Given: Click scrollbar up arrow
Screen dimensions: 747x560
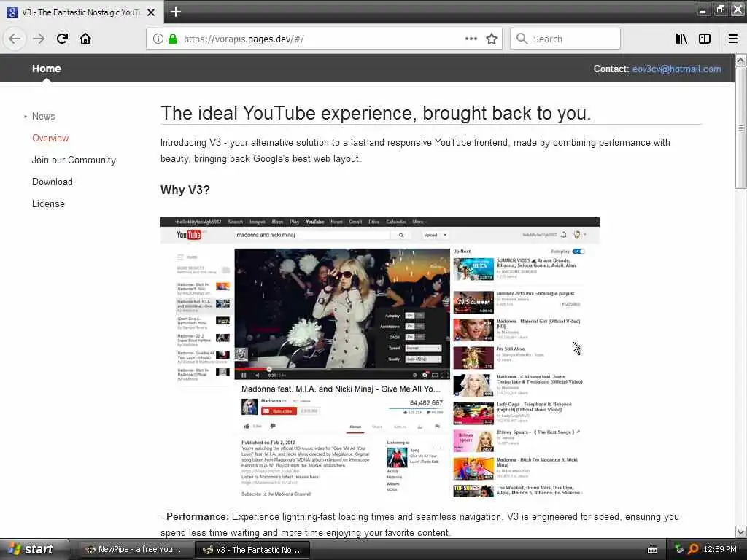Looking at the screenshot, I should click(x=741, y=60).
